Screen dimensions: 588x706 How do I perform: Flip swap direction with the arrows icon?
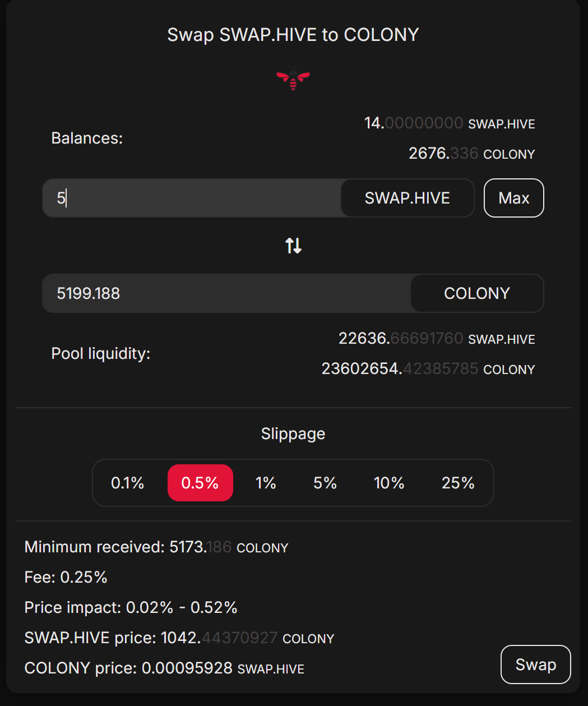pos(293,246)
